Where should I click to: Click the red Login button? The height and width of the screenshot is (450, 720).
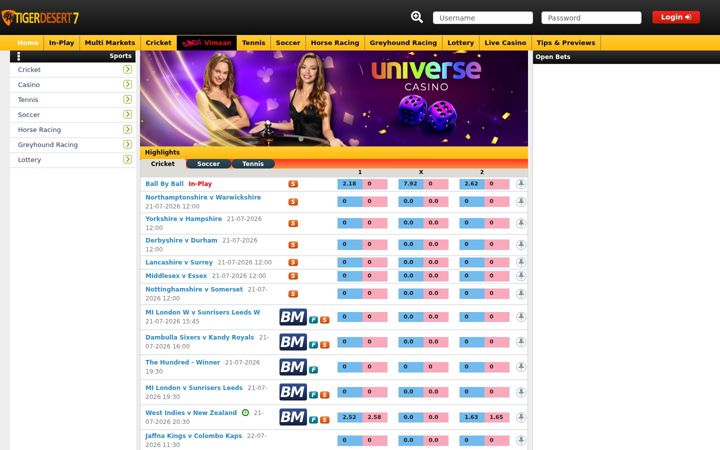(676, 17)
